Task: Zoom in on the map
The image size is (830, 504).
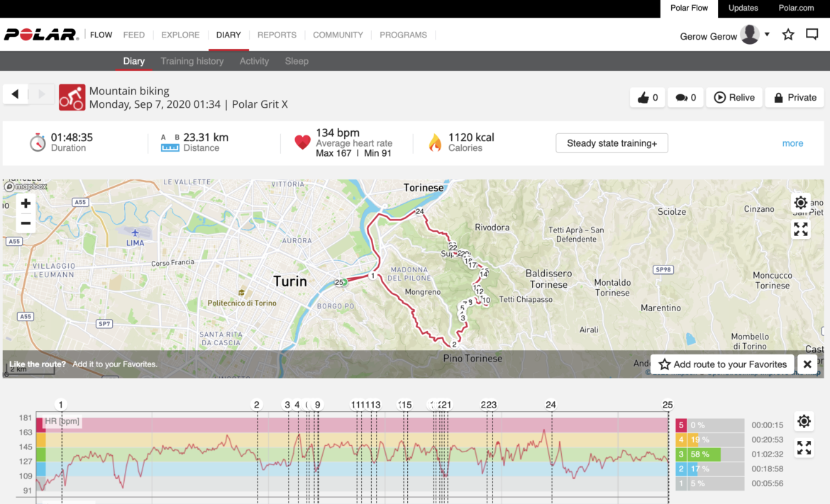Action: (x=26, y=204)
